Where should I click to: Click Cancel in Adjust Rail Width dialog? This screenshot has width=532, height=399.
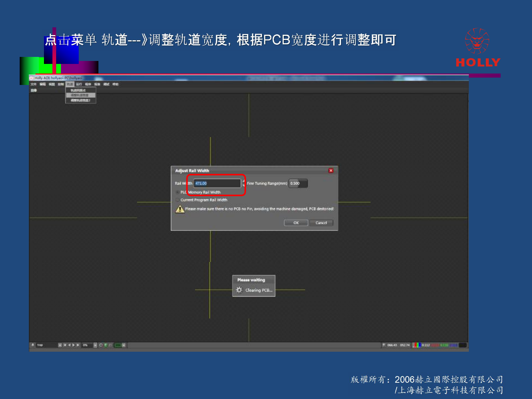[x=321, y=223]
